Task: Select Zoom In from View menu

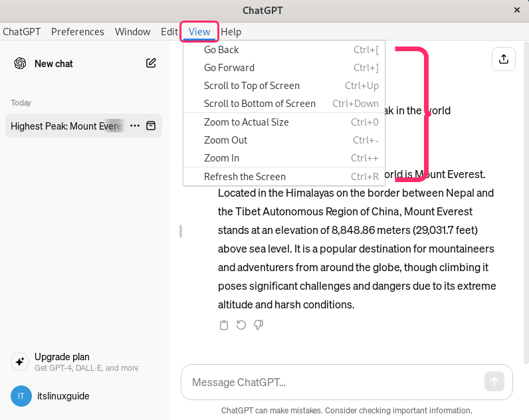Action: pos(222,158)
